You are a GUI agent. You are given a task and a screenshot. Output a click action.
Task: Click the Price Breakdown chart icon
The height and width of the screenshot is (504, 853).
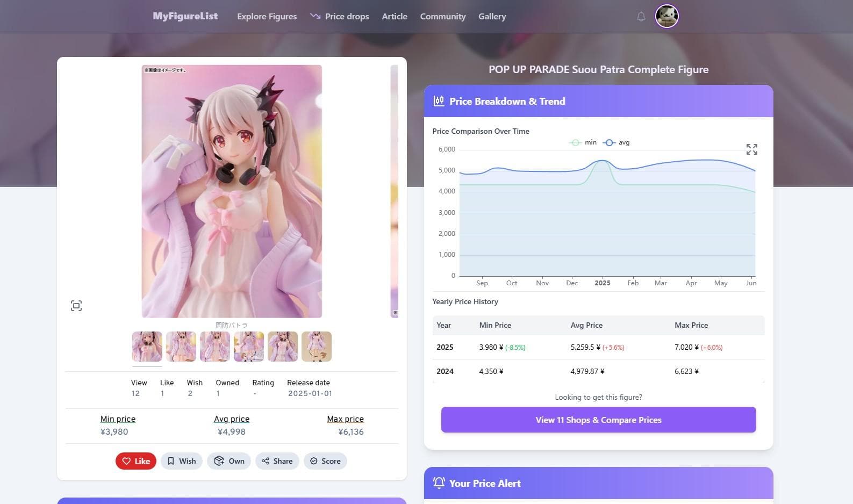click(x=439, y=101)
